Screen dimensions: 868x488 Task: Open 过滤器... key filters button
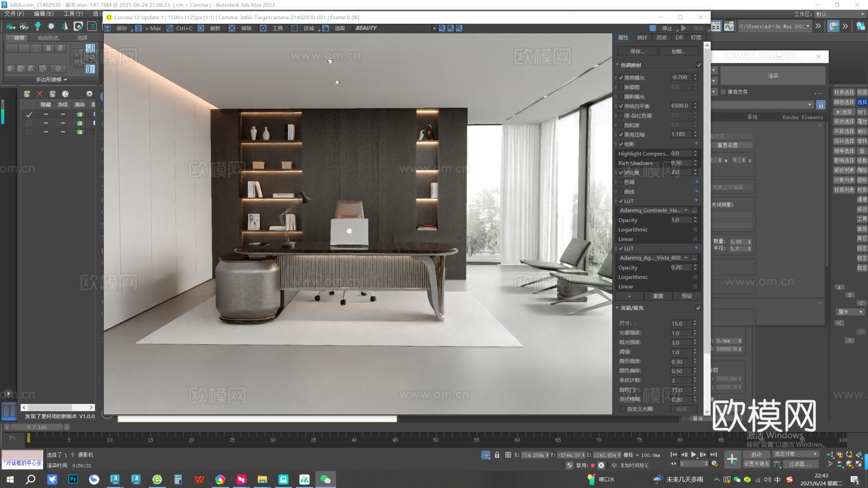(x=800, y=464)
